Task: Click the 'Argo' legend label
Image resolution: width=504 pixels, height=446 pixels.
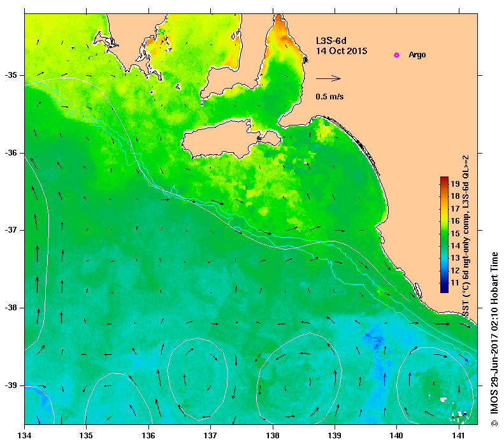Action: [417, 55]
